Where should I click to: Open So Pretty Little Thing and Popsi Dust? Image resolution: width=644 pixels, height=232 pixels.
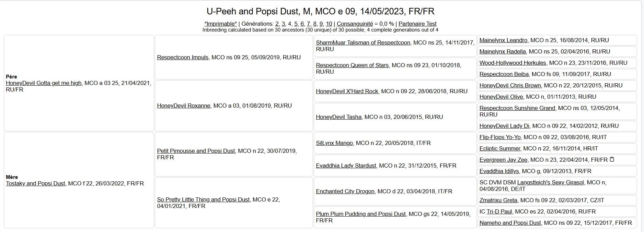coord(203,199)
